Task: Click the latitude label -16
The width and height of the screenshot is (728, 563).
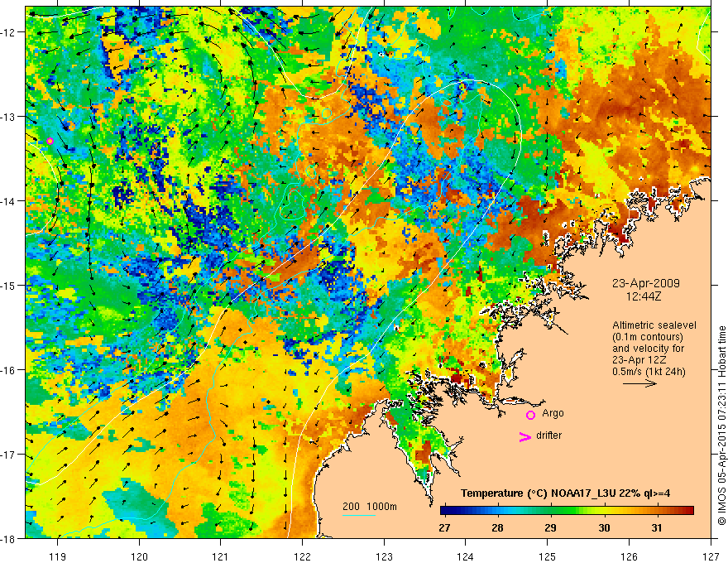Action: (x=8, y=370)
